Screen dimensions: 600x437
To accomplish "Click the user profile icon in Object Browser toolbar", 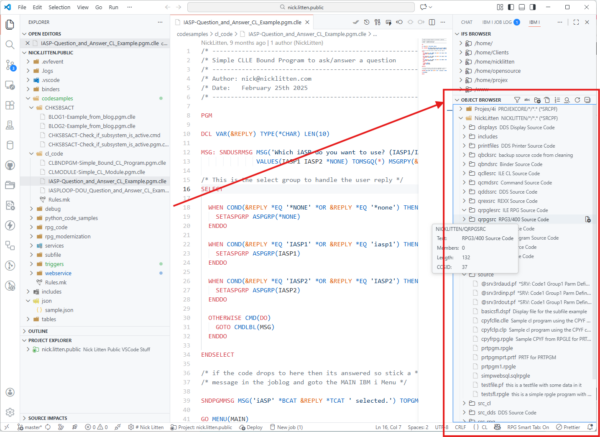I will [567, 100].
